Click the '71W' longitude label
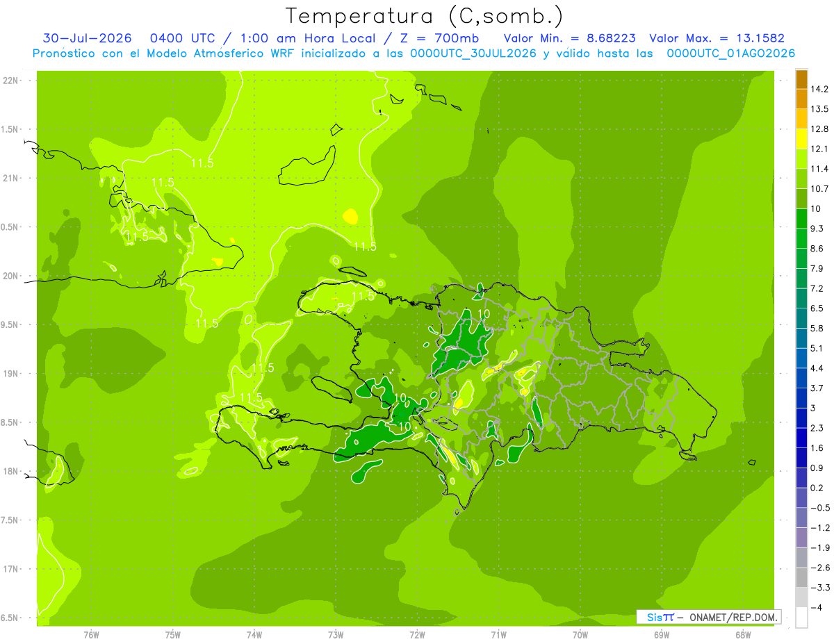 click(498, 634)
